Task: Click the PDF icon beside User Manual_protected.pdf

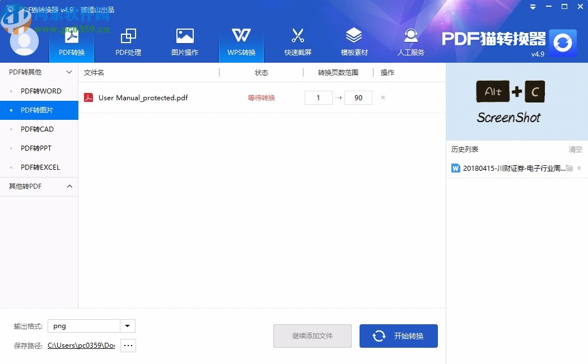Action: click(x=89, y=97)
